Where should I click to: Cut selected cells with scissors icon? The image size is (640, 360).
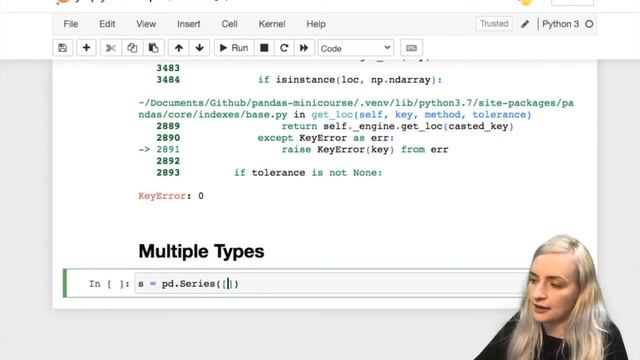coord(111,48)
